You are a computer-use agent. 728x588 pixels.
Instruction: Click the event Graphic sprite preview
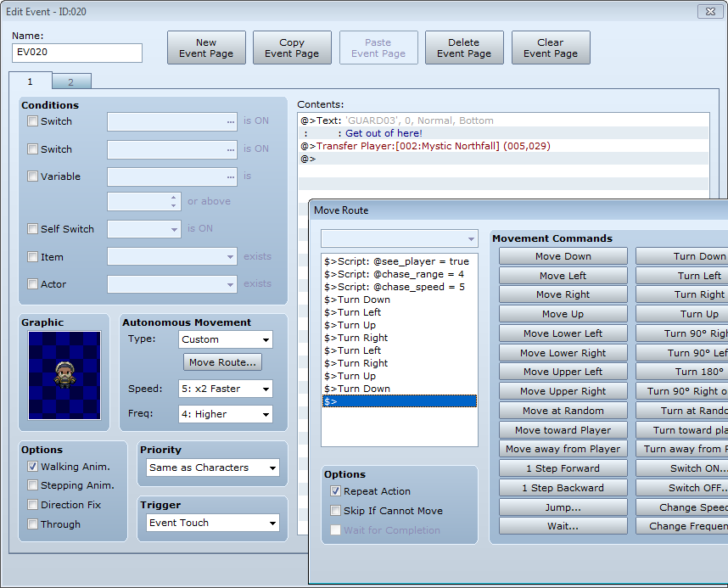pos(64,375)
